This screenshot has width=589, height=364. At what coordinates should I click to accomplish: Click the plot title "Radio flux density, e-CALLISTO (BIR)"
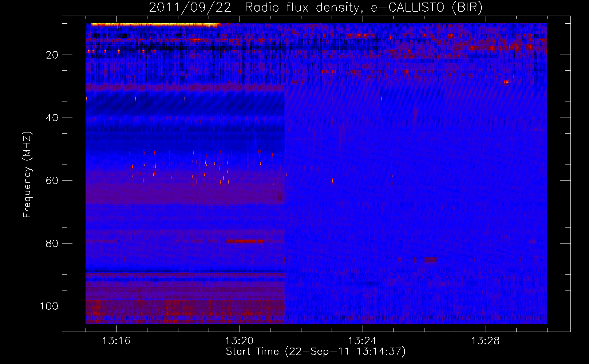click(363, 8)
